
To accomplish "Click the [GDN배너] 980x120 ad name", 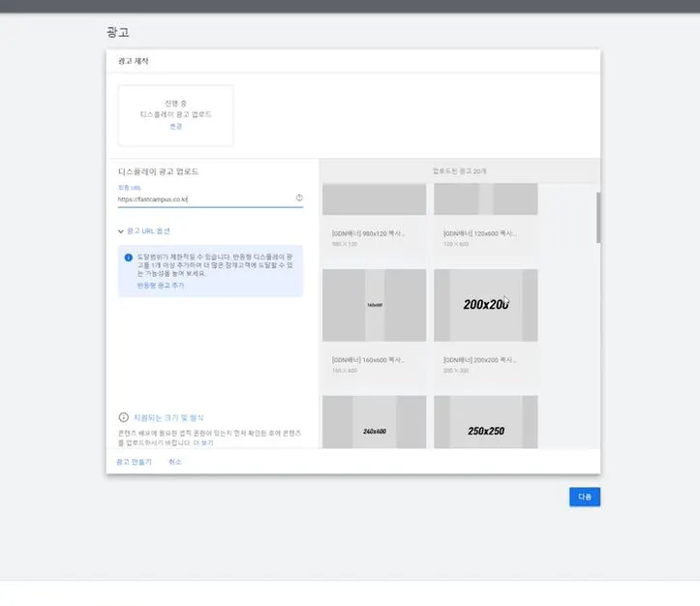I will click(368, 233).
